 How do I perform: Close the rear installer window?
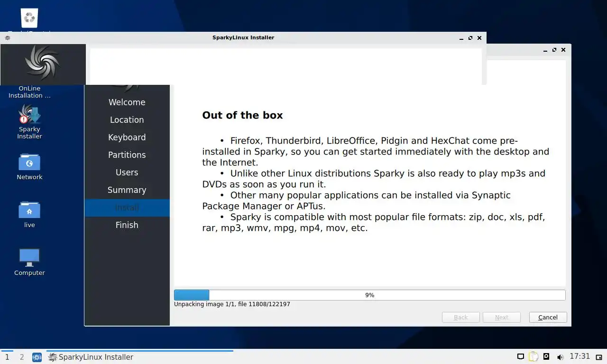tap(563, 50)
